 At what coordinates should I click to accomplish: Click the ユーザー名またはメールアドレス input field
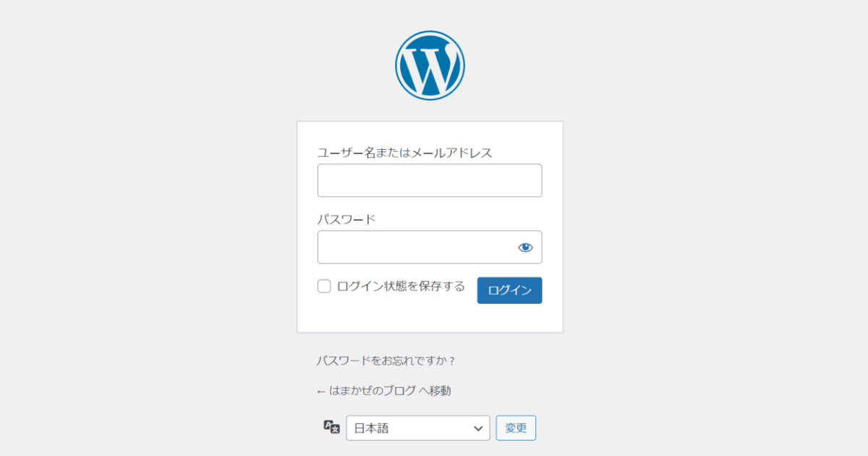[x=430, y=180]
